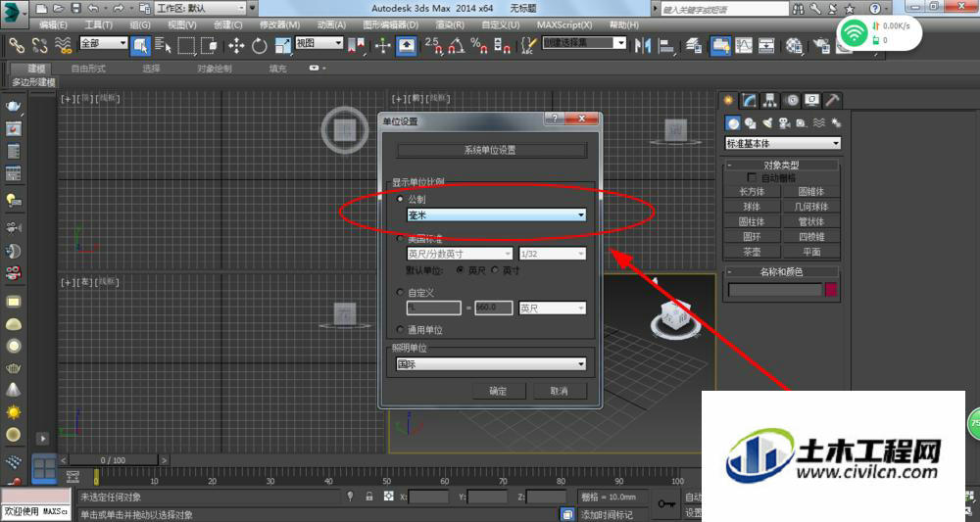Select the 美国标准 radio button
980x522 pixels.
[400, 239]
